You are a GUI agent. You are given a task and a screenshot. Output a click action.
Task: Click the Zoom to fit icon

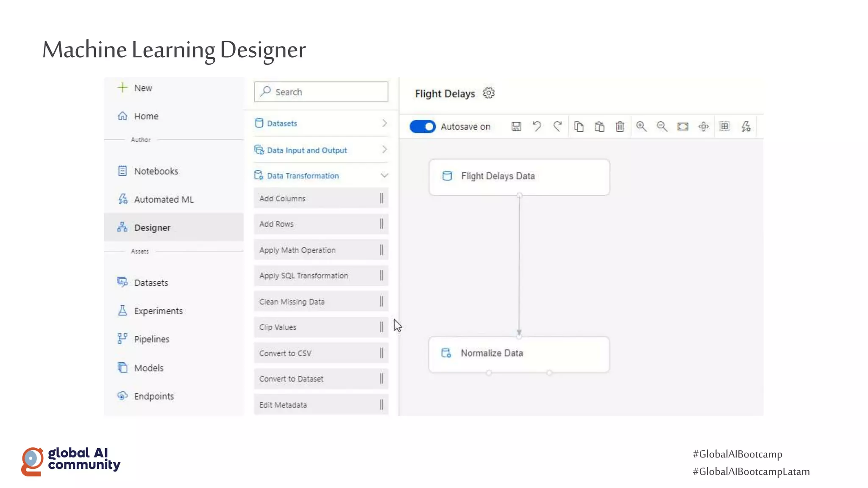682,127
